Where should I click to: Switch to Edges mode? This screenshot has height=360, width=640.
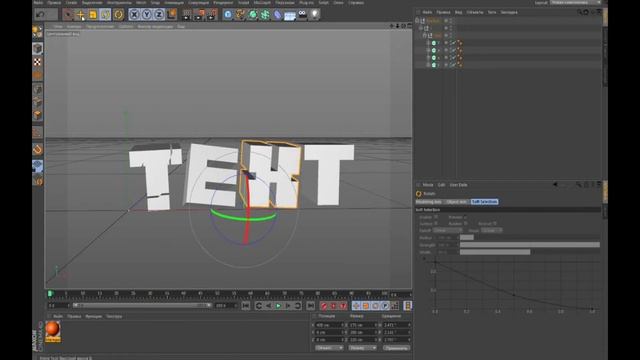pyautogui.click(x=37, y=102)
